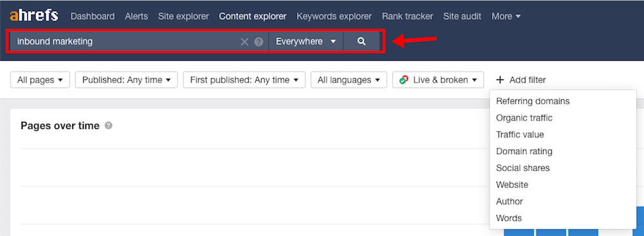Expand the More navigation menu
The image size is (644, 236).
pyautogui.click(x=506, y=17)
